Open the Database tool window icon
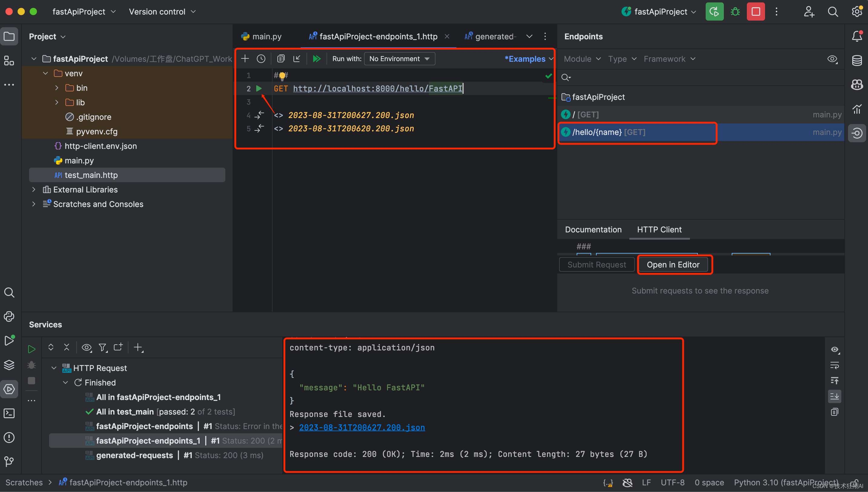Image resolution: width=868 pixels, height=492 pixels. click(x=857, y=61)
